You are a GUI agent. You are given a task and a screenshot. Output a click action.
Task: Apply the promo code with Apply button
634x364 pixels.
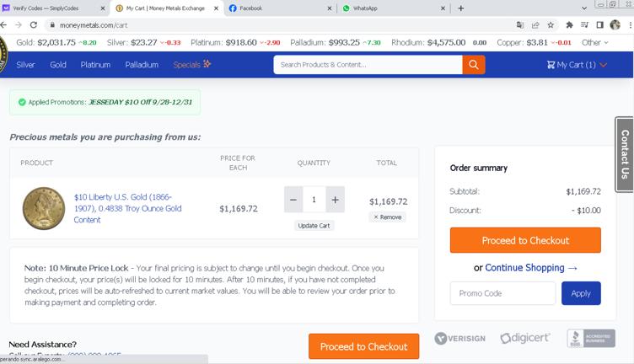(x=581, y=293)
